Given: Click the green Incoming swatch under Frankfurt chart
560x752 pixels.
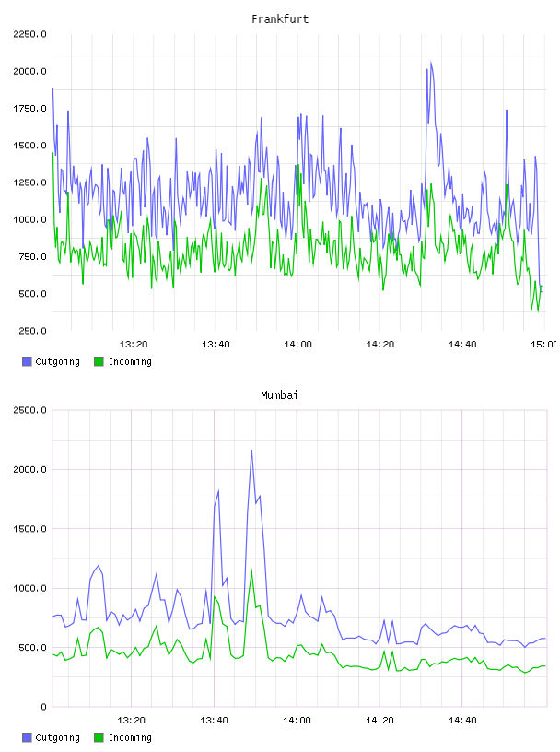Looking at the screenshot, I should 99,361.
